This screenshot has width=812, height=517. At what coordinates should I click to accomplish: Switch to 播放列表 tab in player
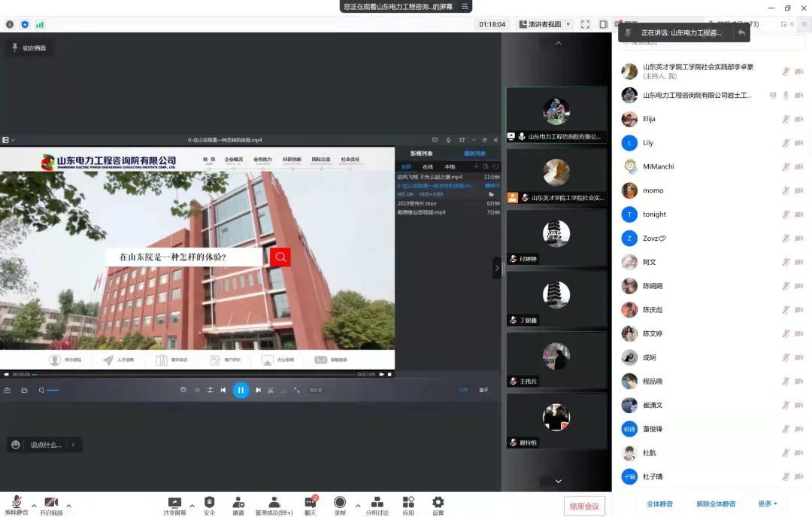(474, 154)
